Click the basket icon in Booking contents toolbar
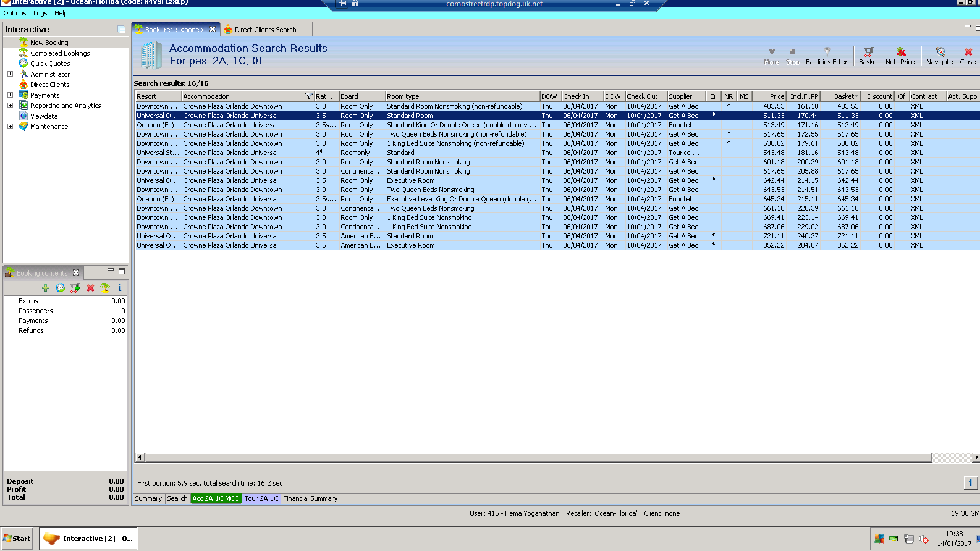This screenshot has width=980, height=551. click(75, 288)
